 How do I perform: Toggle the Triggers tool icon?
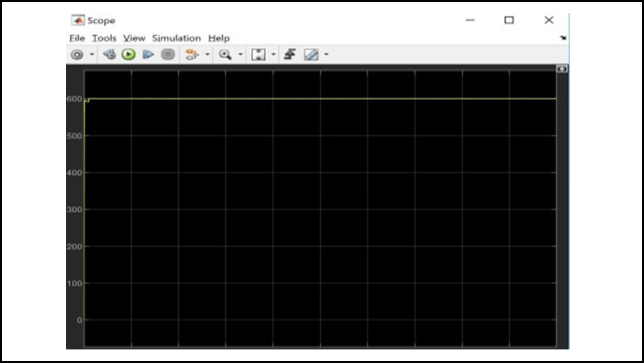(x=289, y=55)
